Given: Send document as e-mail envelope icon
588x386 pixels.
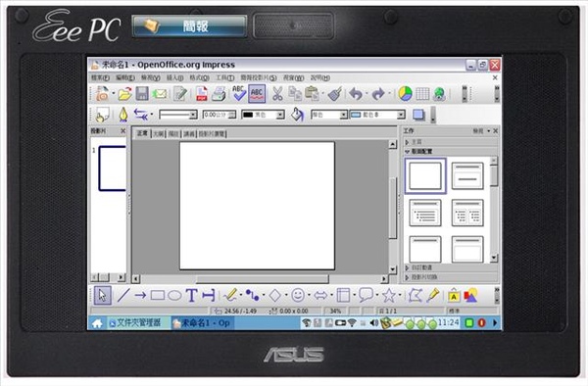Looking at the screenshot, I should [160, 94].
